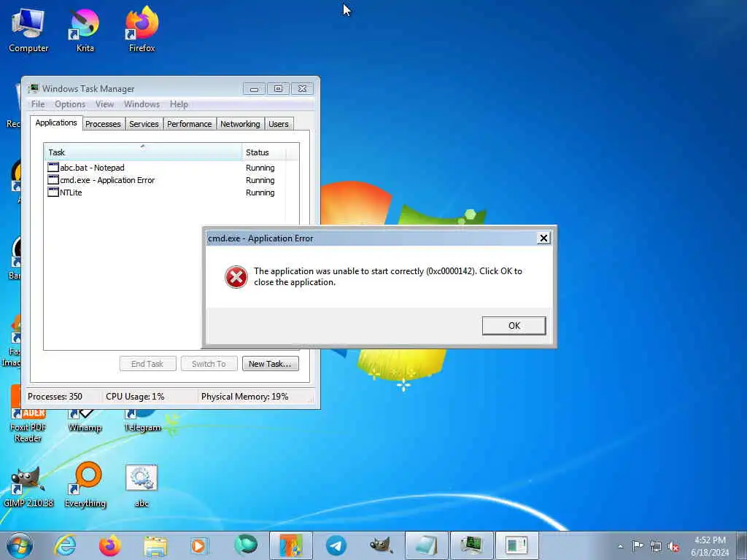Viewport: 747px width, 560px height.
Task: Click the red error icon in the dialog
Action: 236,276
